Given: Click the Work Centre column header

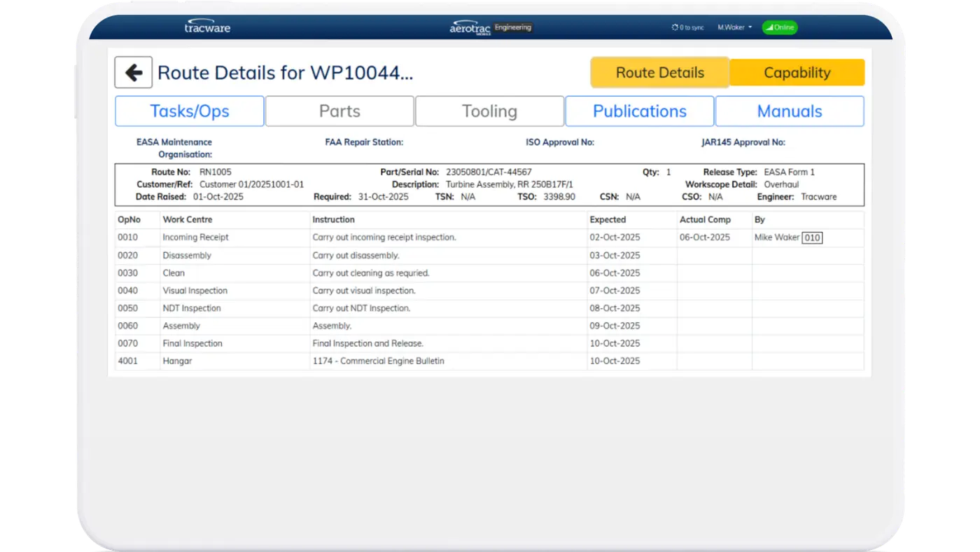Looking at the screenshot, I should (188, 220).
